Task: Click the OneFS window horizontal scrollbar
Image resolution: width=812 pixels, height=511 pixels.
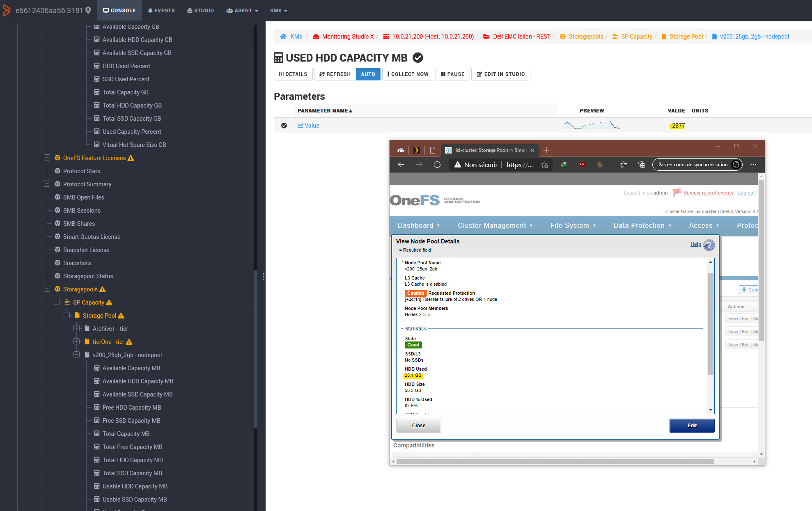Action: 555,461
